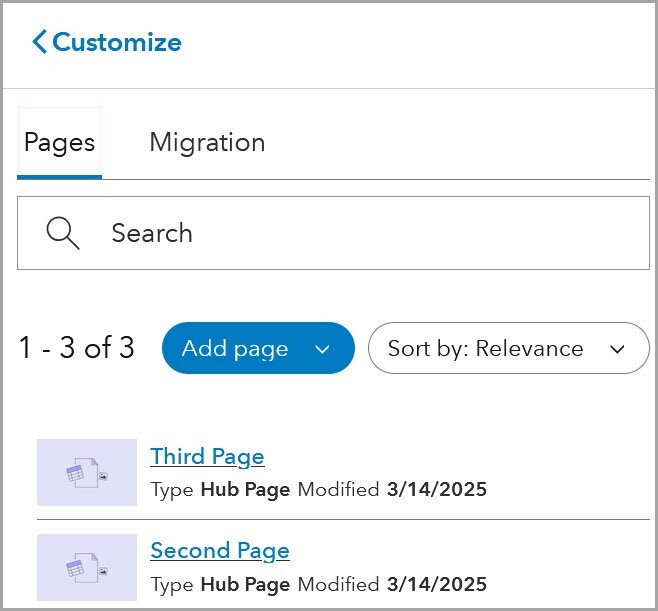This screenshot has width=658, height=611.
Task: Select the Second Page thumbnail
Action: [87, 567]
